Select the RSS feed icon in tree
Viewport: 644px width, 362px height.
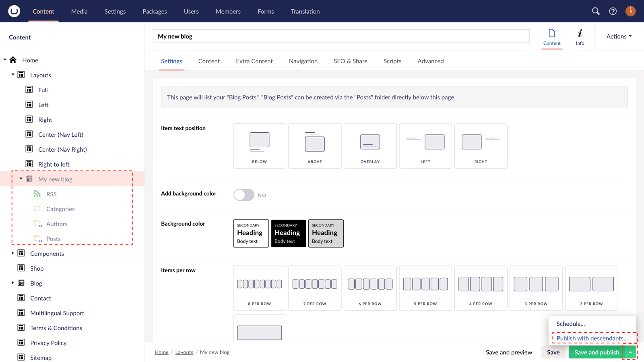[37, 194]
